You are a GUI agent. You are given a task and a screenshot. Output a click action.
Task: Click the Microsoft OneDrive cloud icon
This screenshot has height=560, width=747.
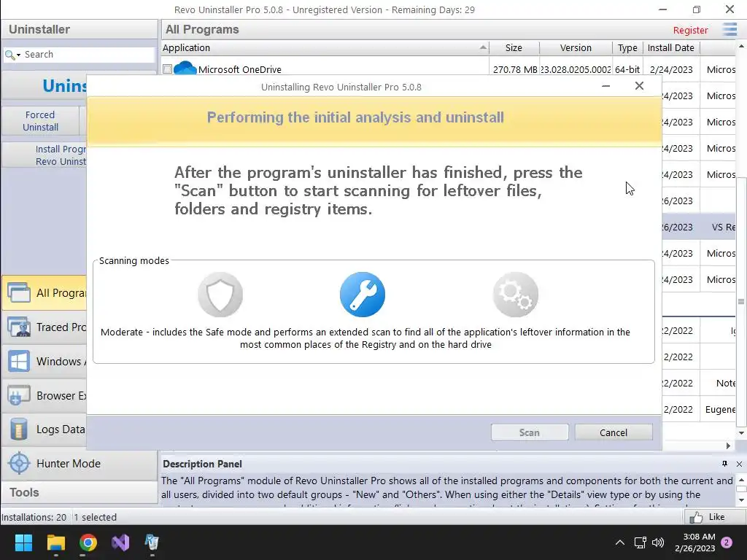click(185, 69)
